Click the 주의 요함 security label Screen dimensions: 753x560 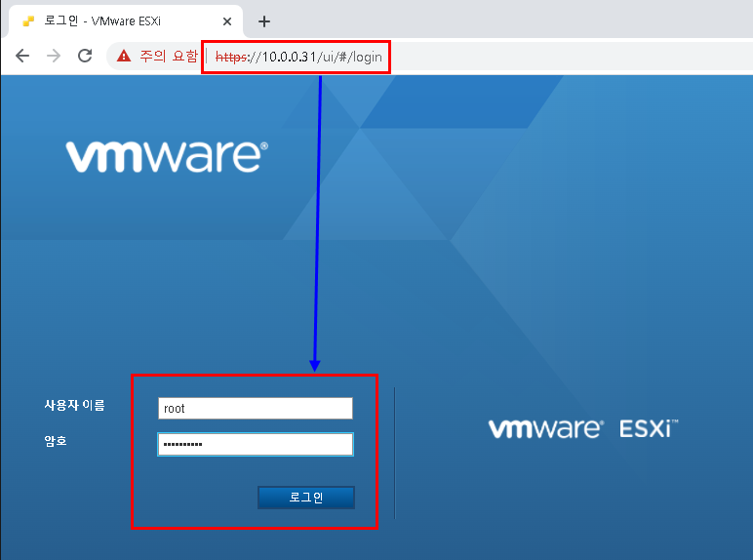pos(169,57)
